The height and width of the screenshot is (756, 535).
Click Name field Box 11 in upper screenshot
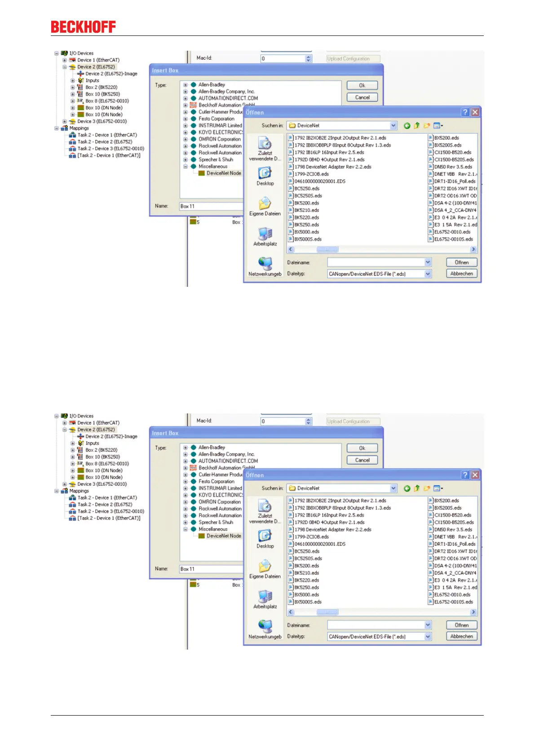pyautogui.click(x=211, y=207)
